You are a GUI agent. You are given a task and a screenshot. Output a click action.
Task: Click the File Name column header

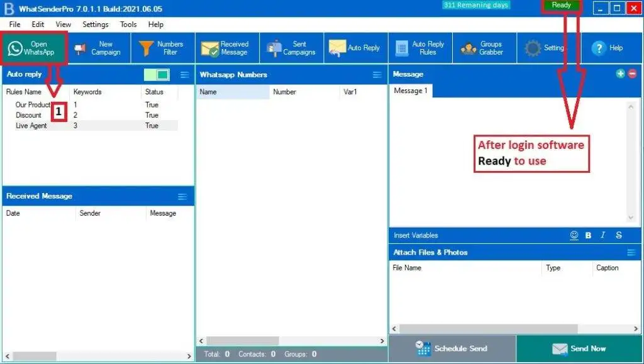coord(465,268)
